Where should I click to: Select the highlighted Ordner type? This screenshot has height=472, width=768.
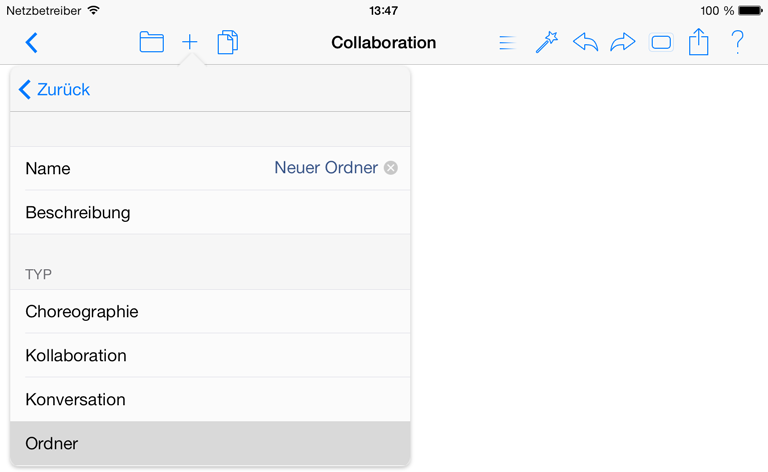click(x=210, y=443)
